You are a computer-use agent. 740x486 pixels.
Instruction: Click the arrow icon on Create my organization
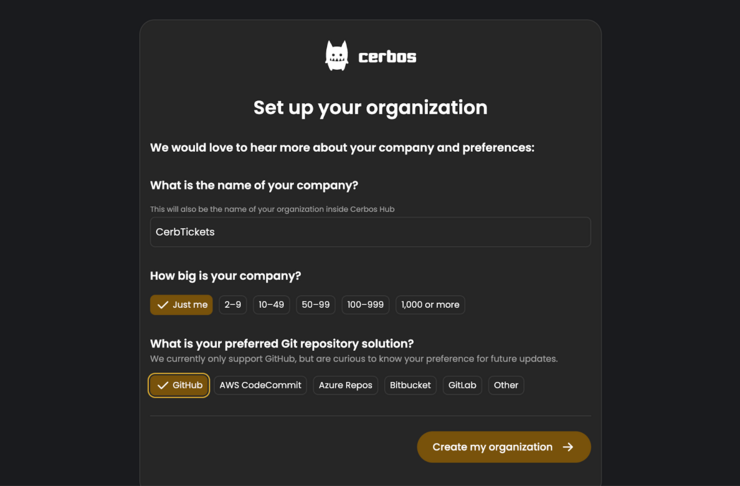[568, 447]
